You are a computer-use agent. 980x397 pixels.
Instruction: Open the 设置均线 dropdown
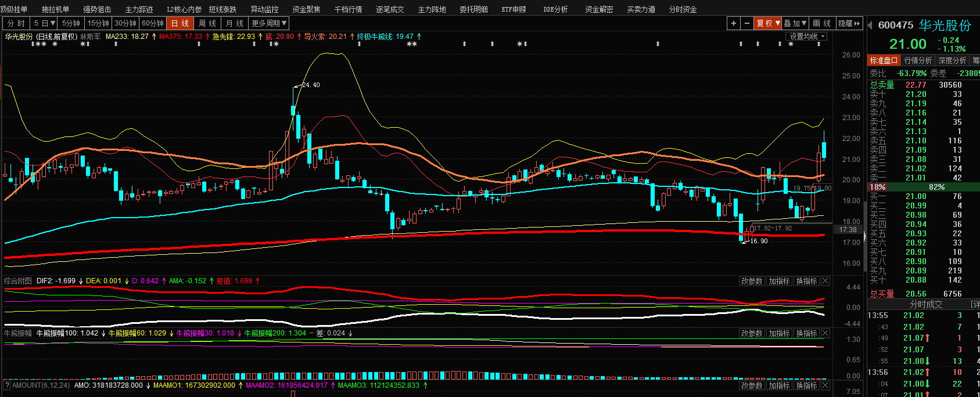[807, 37]
